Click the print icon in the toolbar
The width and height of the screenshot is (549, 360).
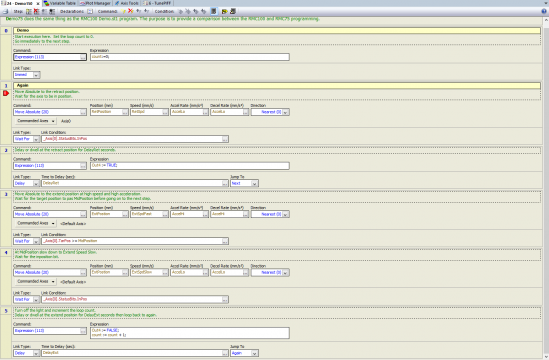pyautogui.click(x=5, y=12)
